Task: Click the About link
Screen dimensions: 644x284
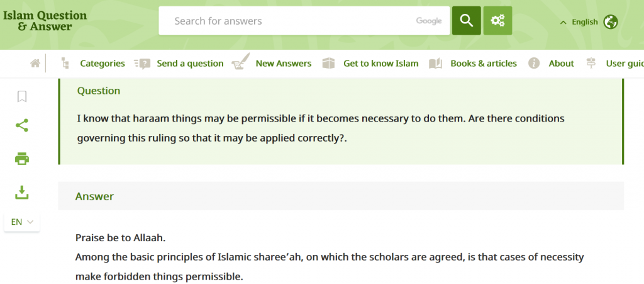Action: (x=561, y=64)
